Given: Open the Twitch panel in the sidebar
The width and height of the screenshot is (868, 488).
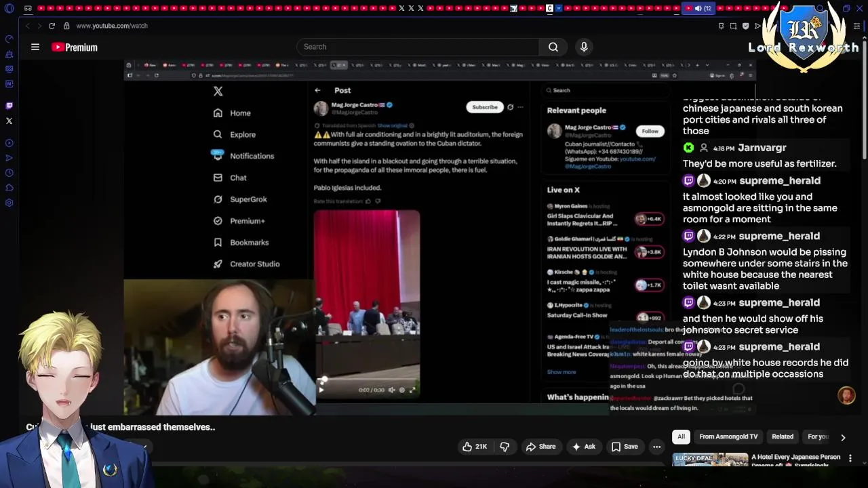Looking at the screenshot, I should point(9,106).
